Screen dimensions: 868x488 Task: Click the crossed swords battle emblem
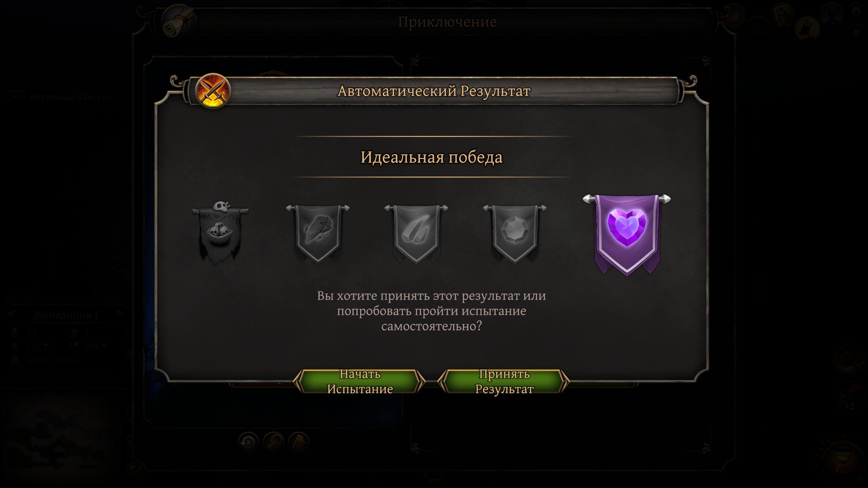click(x=213, y=91)
